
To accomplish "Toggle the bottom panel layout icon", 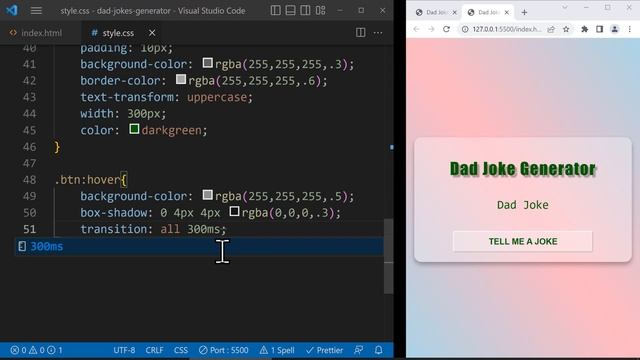I will [x=290, y=11].
